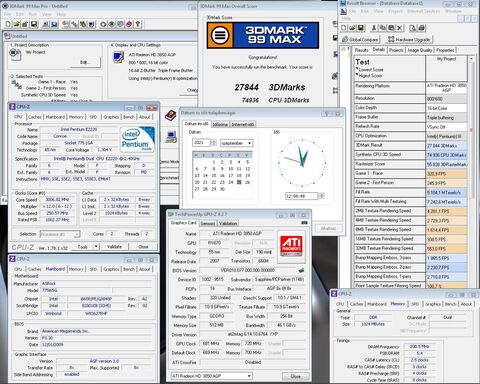Select day 25 in the calendar
Screen dimensions: 480x384
tap(239, 182)
